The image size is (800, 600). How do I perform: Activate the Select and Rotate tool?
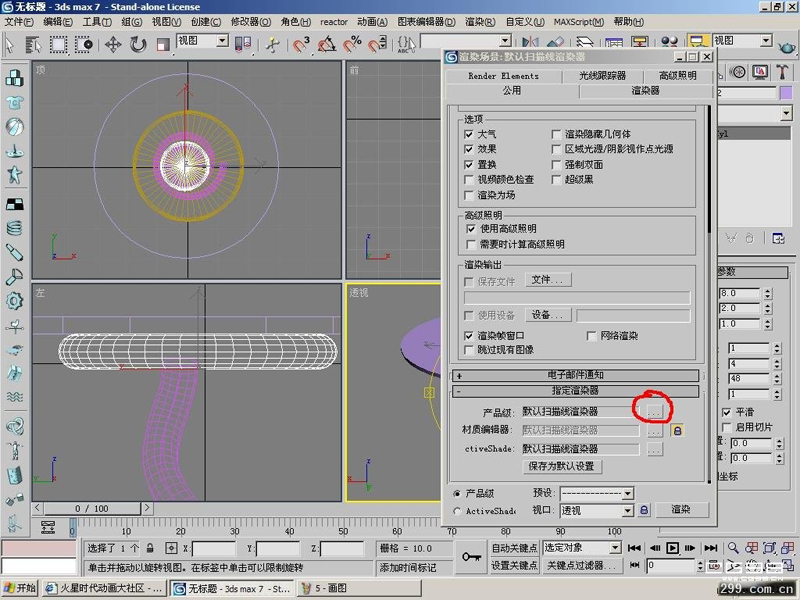[138, 44]
